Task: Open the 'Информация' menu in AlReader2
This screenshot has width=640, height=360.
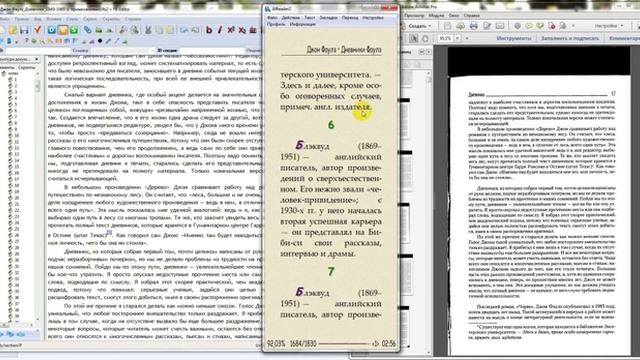Action: tap(303, 24)
